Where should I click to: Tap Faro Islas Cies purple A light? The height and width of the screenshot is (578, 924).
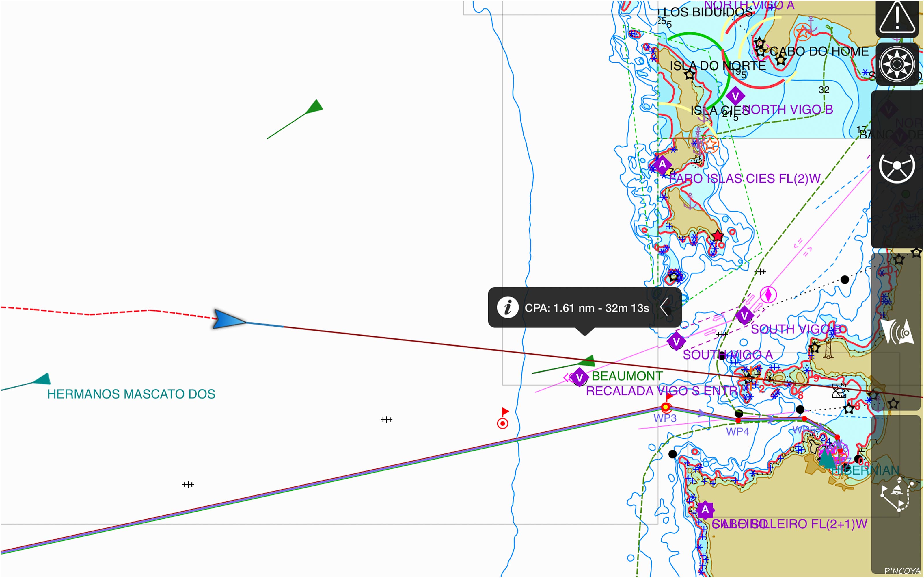tap(662, 164)
